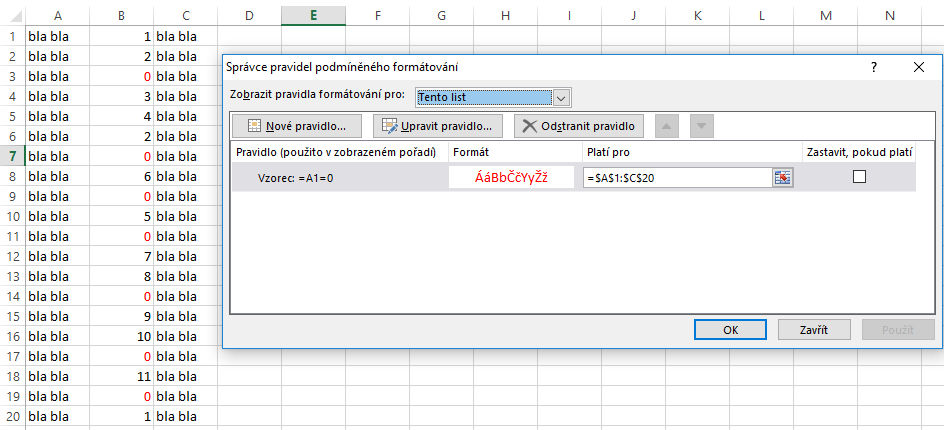Viewport: 944px width, 430px height.
Task: Select column header E
Action: [x=313, y=15]
